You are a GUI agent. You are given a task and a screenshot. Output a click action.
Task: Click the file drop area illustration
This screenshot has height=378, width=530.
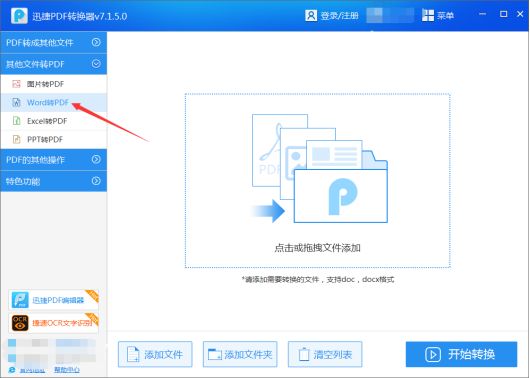point(320,169)
